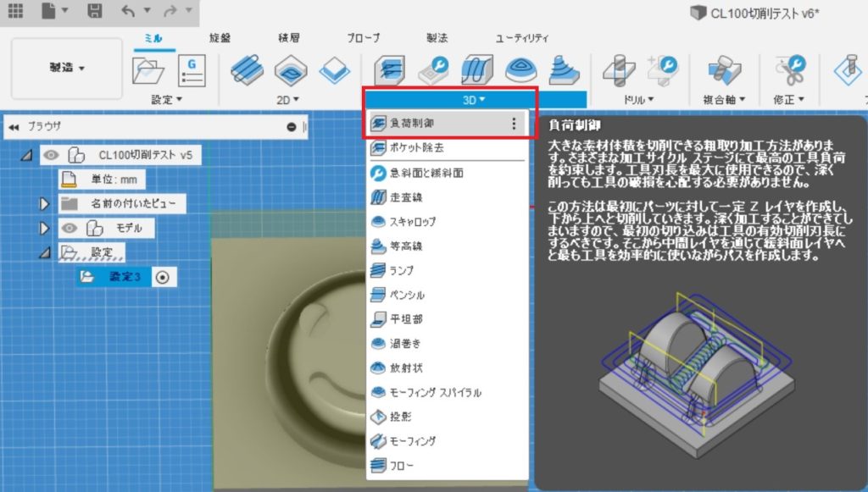Click the new setup folder icon in the toolbar
Screen dimensions: 868x492
pyautogui.click(x=148, y=70)
